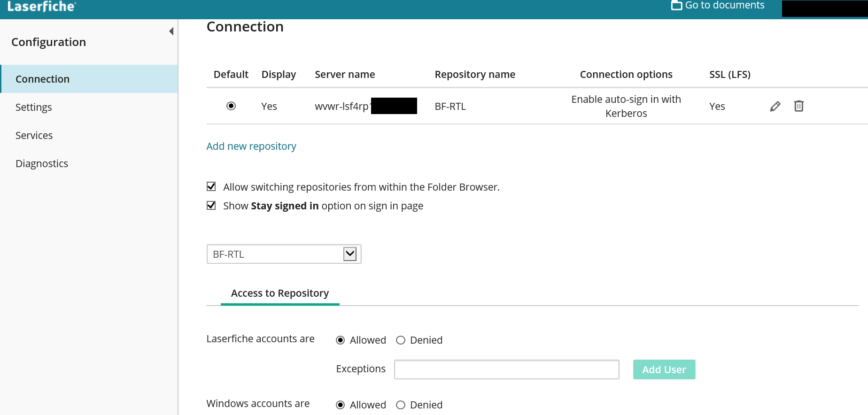
Task: Set Windows accounts to Denied
Action: point(401,405)
